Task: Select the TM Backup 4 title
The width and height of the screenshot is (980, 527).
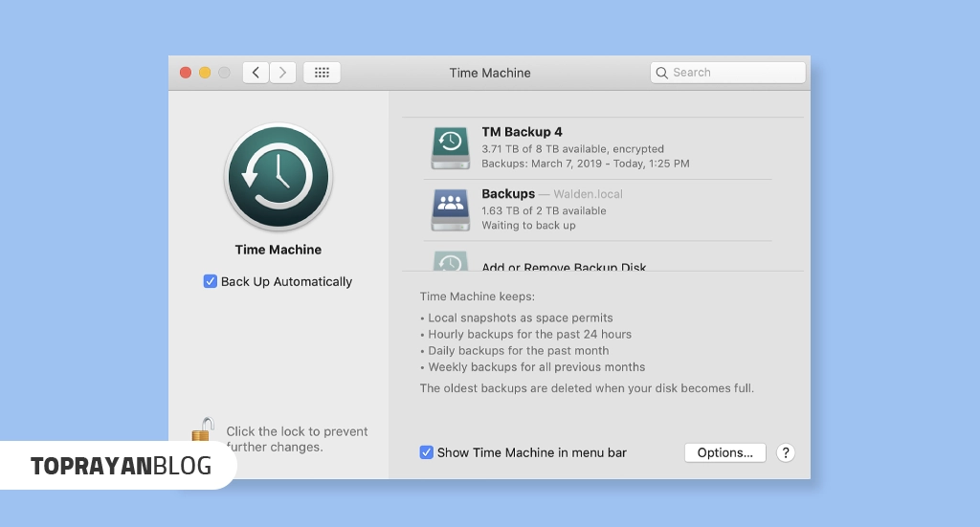Action: click(522, 132)
